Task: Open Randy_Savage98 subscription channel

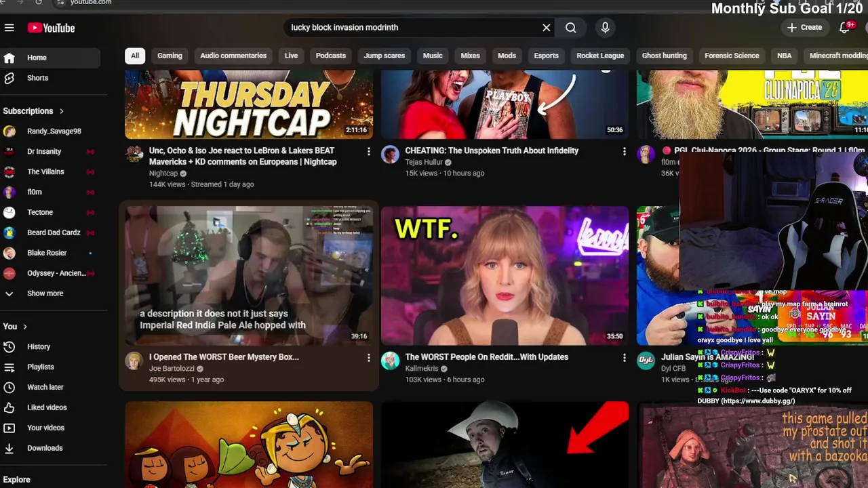Action: (x=50, y=131)
